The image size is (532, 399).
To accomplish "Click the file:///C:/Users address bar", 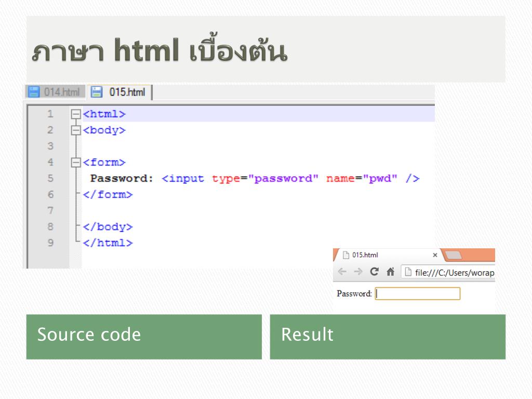I will pyautogui.click(x=448, y=272).
